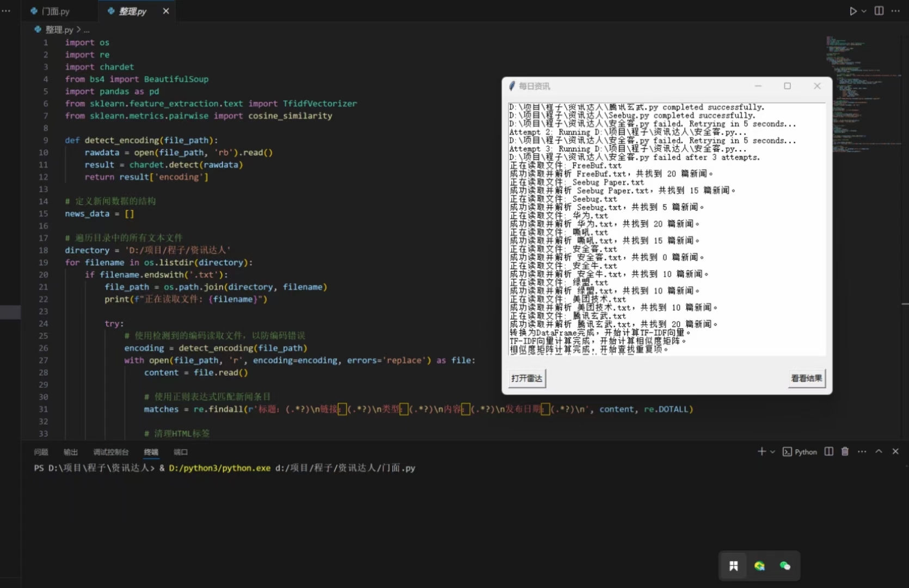This screenshot has height=588, width=909.
Task: Click line number 9 in the gutter
Action: pyautogui.click(x=46, y=140)
